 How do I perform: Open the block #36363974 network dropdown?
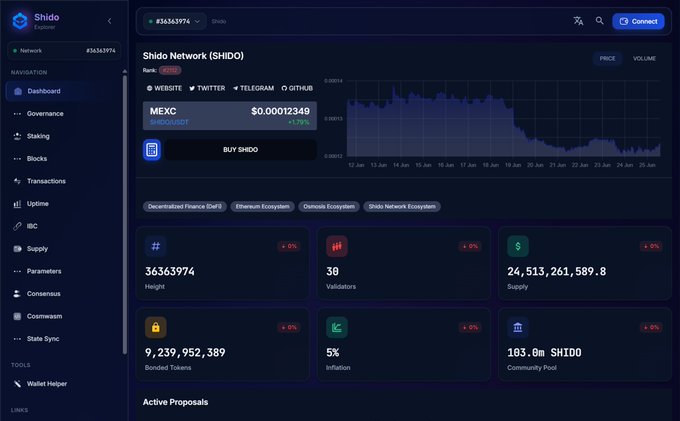174,21
